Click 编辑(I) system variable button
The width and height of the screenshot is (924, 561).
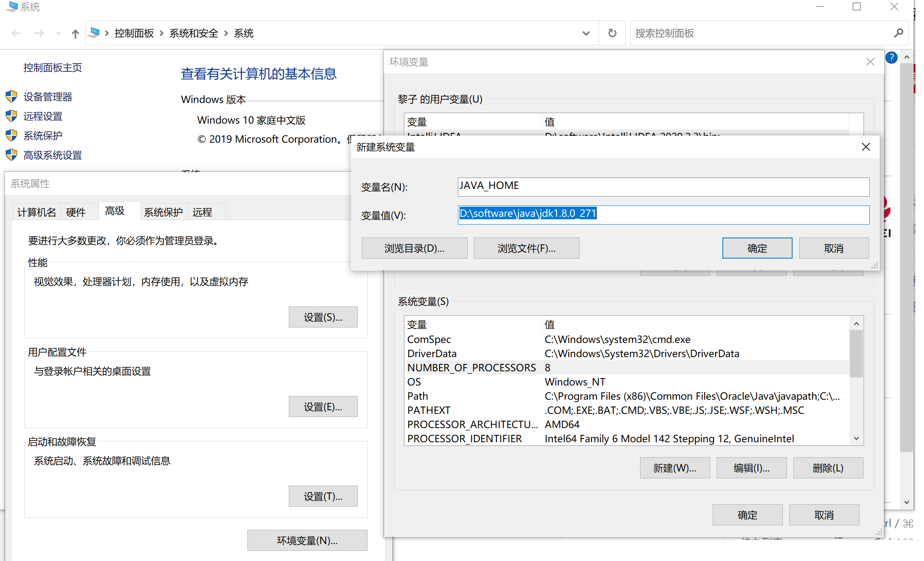(x=751, y=468)
